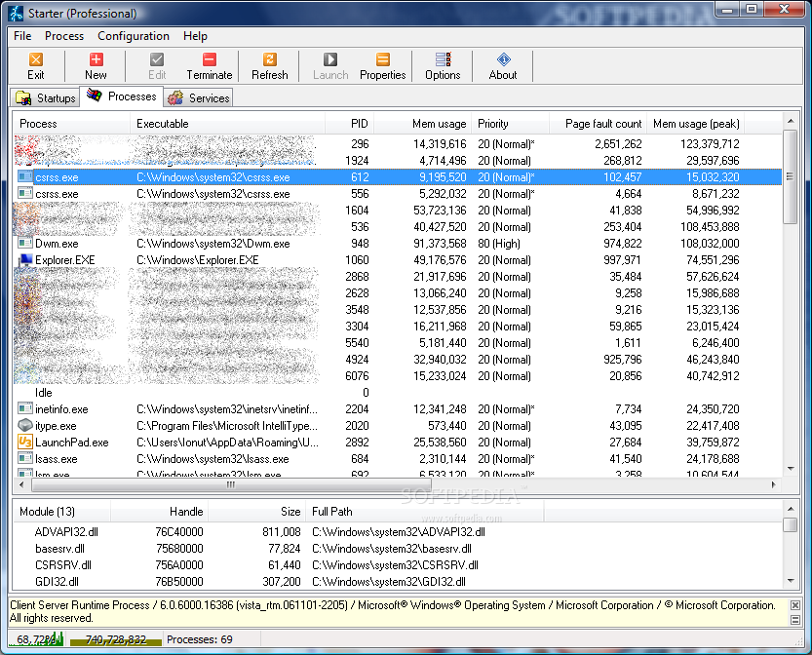Select the Processes tab
This screenshot has height=655, width=812.
pos(122,96)
